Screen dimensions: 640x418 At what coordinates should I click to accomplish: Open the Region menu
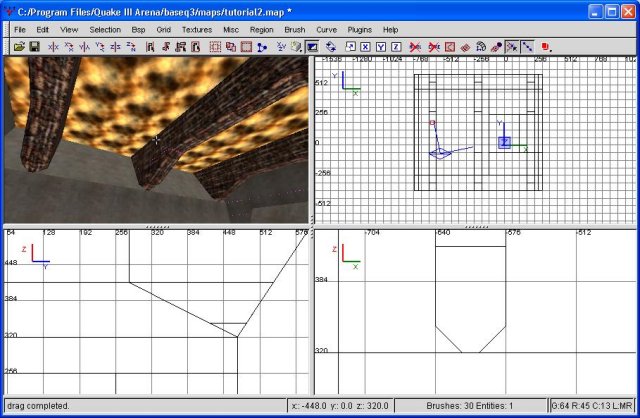262,30
